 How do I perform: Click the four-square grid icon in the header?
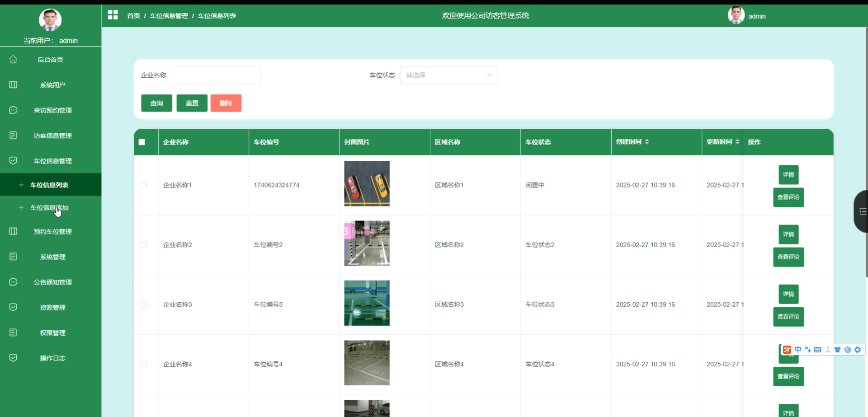point(113,15)
